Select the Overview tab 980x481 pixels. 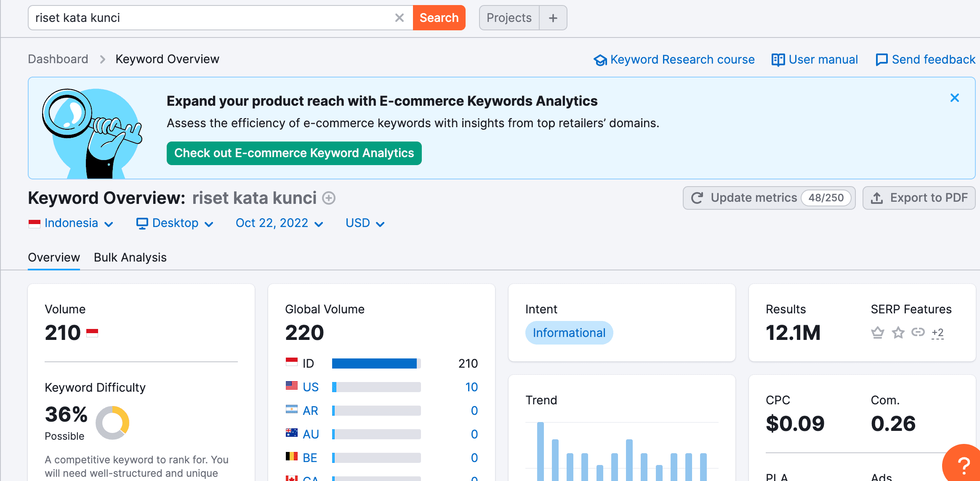[54, 257]
